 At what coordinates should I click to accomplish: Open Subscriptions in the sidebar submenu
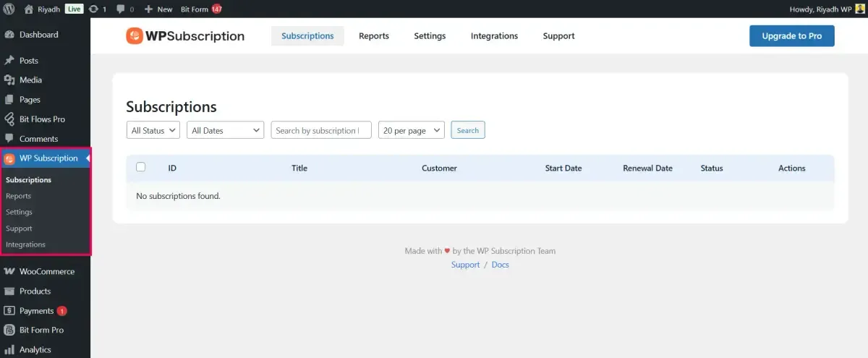tap(29, 180)
